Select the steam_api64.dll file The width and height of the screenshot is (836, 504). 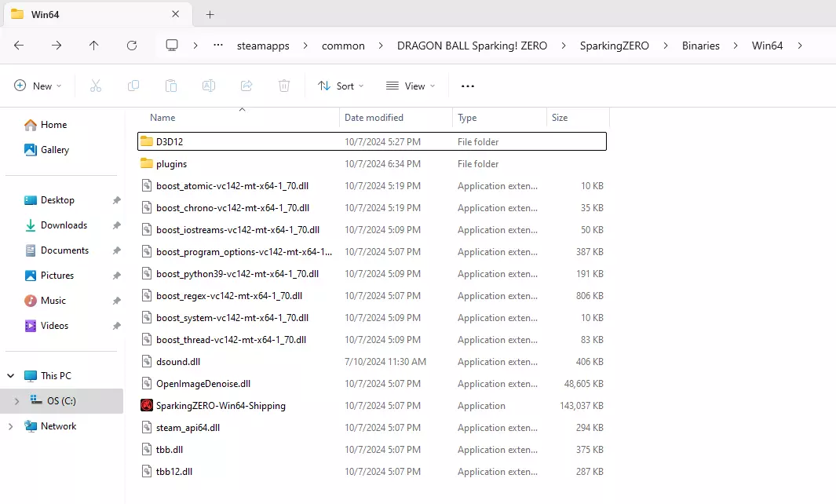[x=371, y=427]
